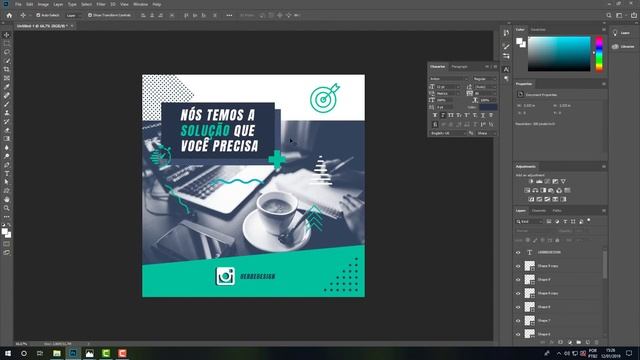Hide the Shape 9 layer
Screen dimensions: 640x360
518,280
